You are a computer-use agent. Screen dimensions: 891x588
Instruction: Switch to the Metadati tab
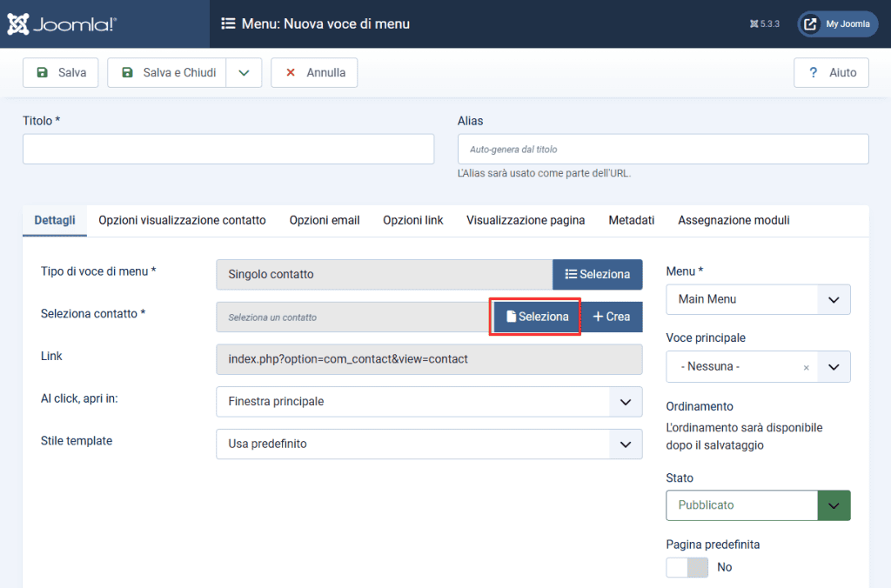pos(632,220)
